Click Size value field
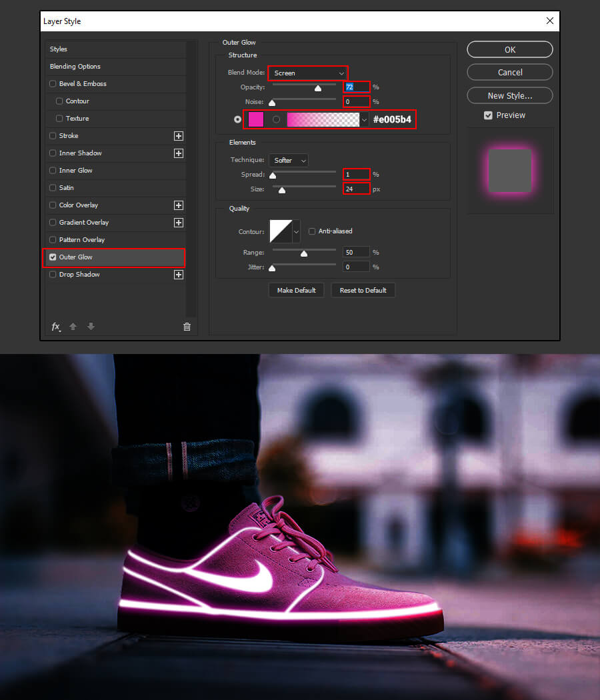600x700 pixels. tap(356, 189)
